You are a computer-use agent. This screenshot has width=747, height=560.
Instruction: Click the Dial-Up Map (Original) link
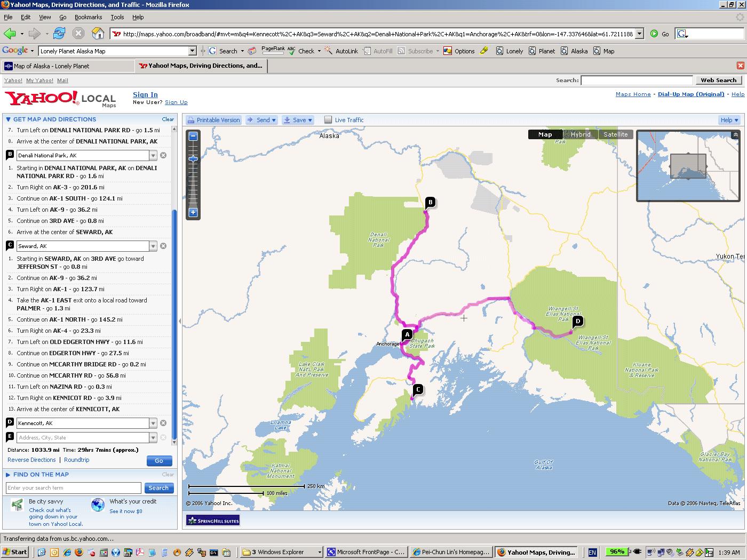click(x=691, y=94)
